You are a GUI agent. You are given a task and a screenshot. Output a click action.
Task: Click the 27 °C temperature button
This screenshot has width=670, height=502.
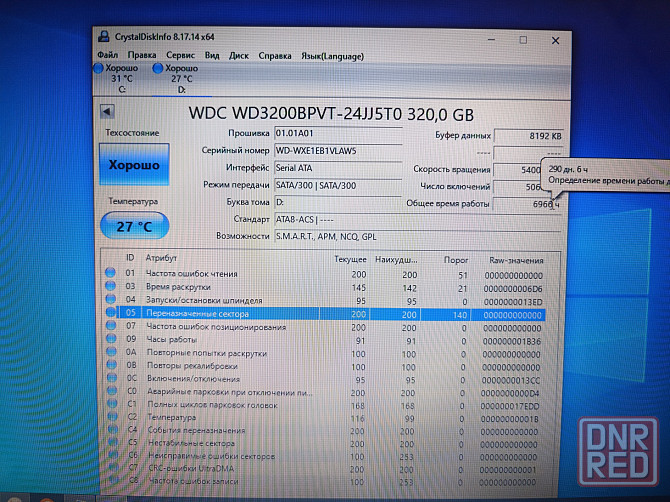pos(135,226)
